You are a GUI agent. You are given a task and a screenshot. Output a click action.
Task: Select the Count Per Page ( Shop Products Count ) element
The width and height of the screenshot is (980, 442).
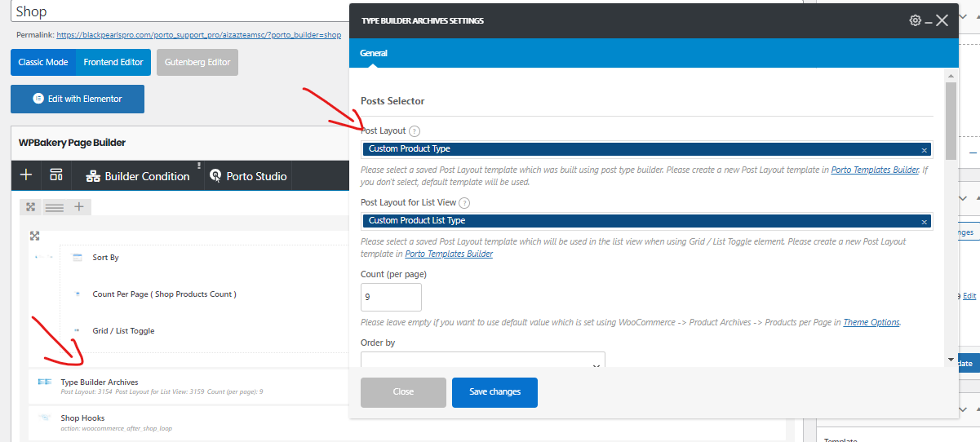[165, 294]
